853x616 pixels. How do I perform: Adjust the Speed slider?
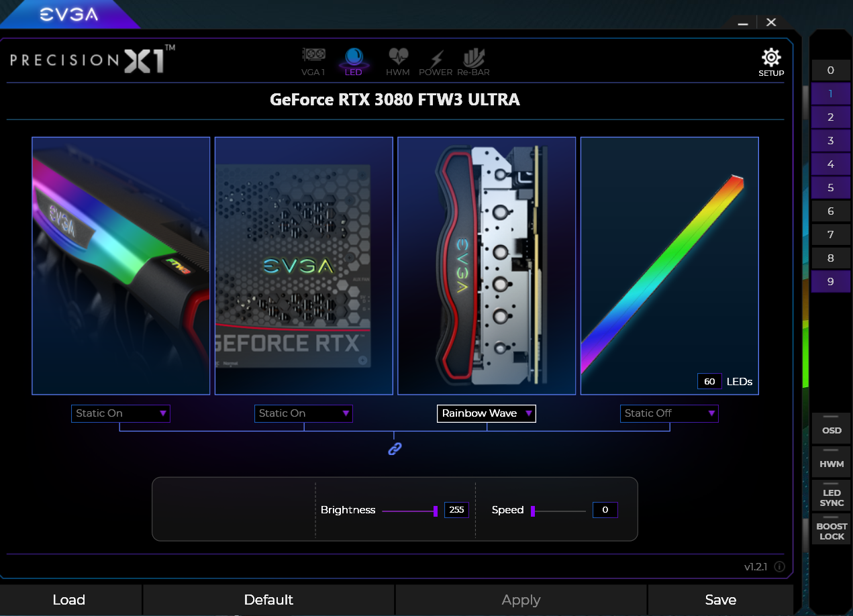(x=558, y=511)
